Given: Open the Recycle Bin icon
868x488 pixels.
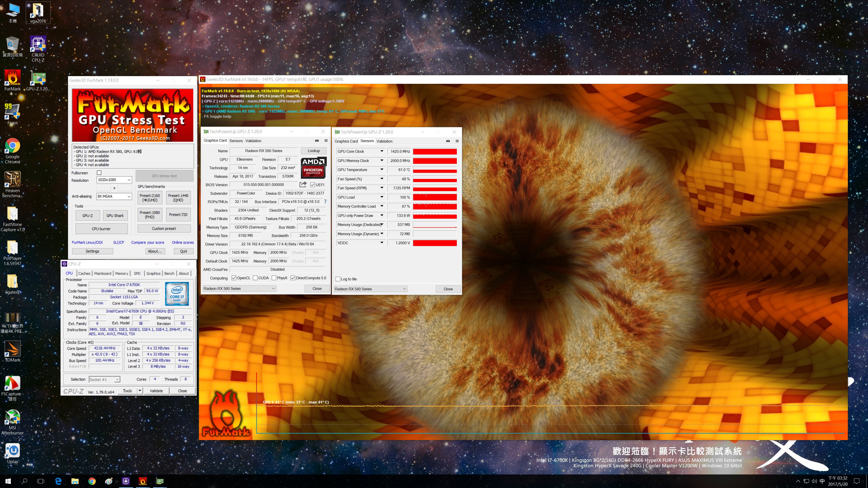Looking at the screenshot, I should click(x=12, y=47).
